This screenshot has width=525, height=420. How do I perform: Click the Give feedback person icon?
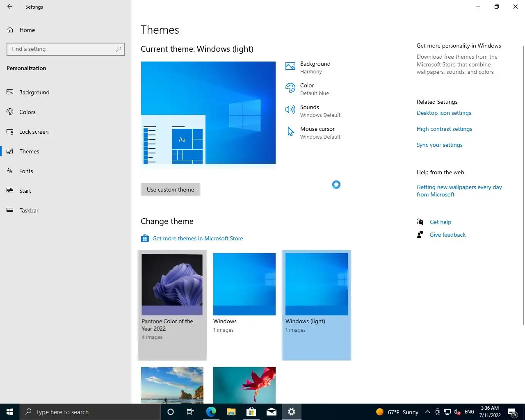[x=420, y=235]
